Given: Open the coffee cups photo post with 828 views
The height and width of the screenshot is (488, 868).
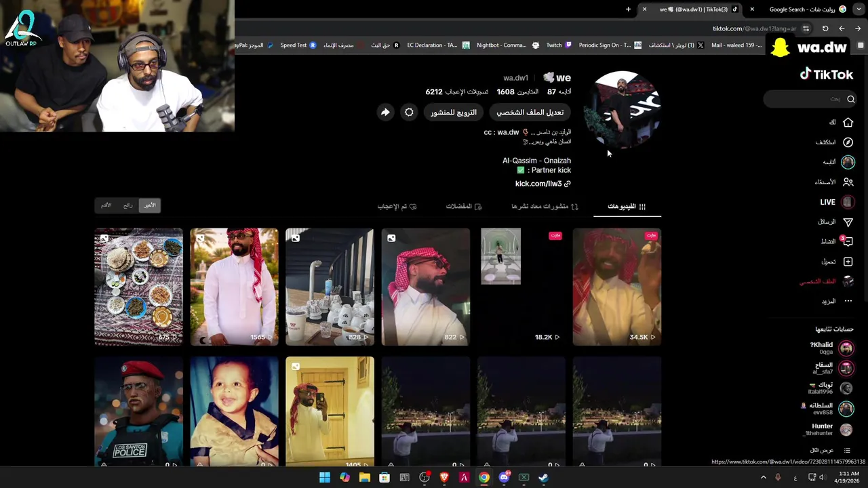Looking at the screenshot, I should click(330, 287).
